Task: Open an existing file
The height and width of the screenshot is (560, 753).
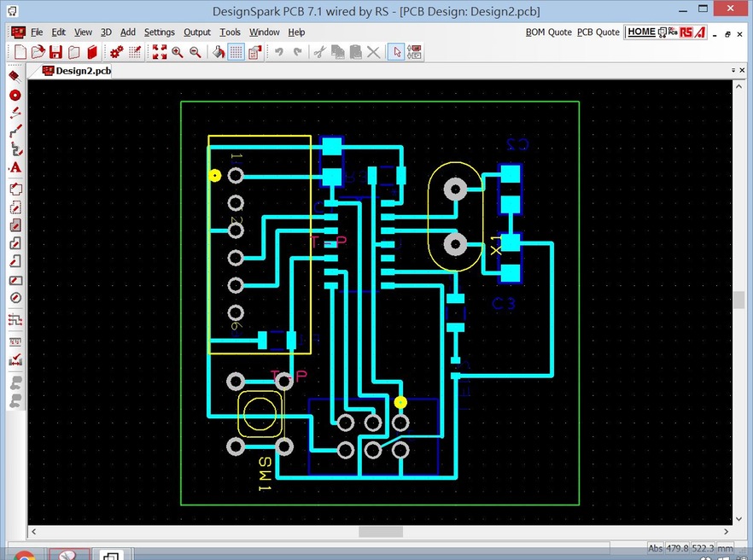Action: (38, 51)
